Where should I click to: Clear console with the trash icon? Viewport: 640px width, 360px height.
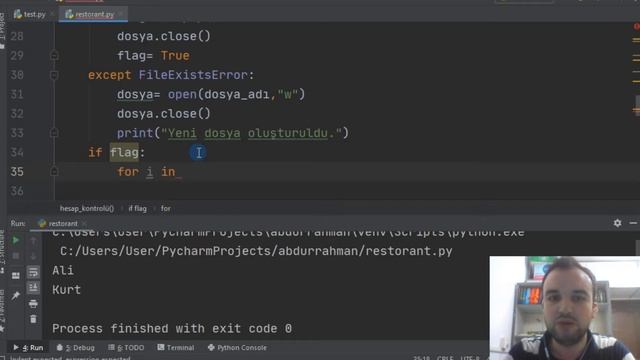pos(33,319)
